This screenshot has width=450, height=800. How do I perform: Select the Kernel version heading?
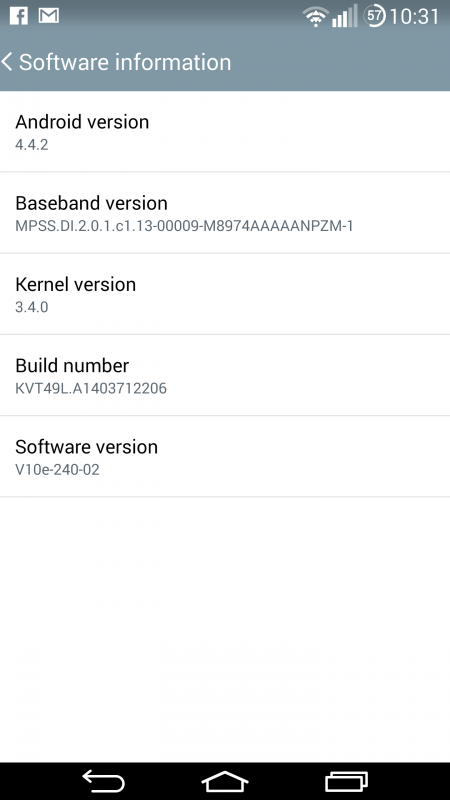tap(76, 284)
